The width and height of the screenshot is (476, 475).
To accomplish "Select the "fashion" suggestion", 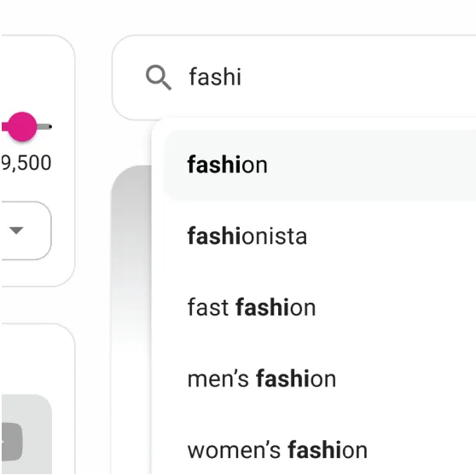I will pos(228,165).
